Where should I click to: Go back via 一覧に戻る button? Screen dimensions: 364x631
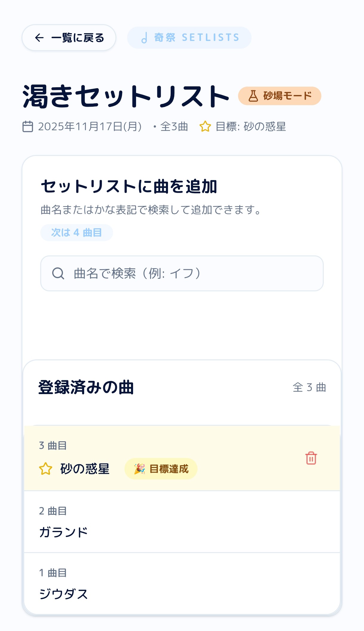69,38
